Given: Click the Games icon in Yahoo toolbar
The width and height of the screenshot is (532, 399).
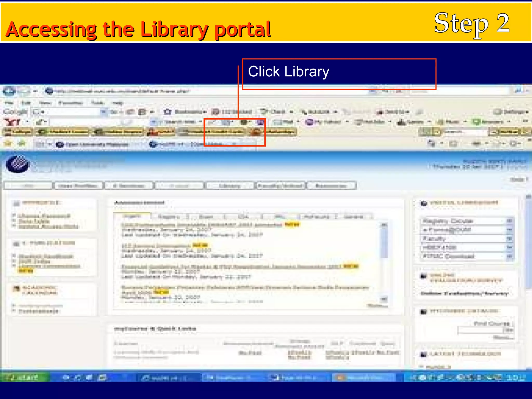Looking at the screenshot, I should click(402, 122).
